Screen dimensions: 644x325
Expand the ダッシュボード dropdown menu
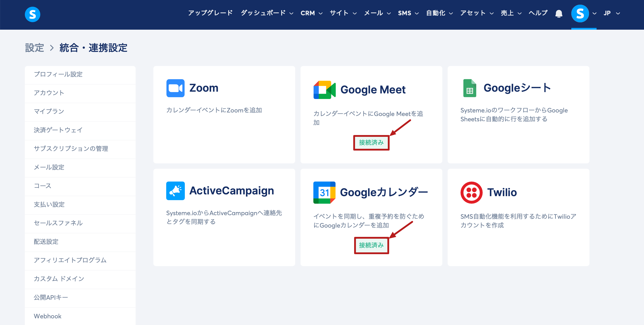point(267,13)
